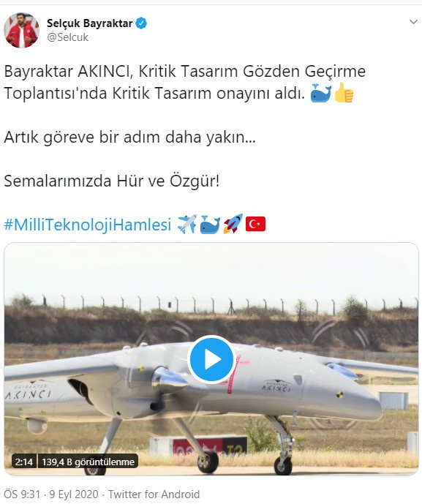The height and width of the screenshot is (504, 422).
Task: Open Selçuk Bayraktar's profile picture
Action: tap(21, 31)
